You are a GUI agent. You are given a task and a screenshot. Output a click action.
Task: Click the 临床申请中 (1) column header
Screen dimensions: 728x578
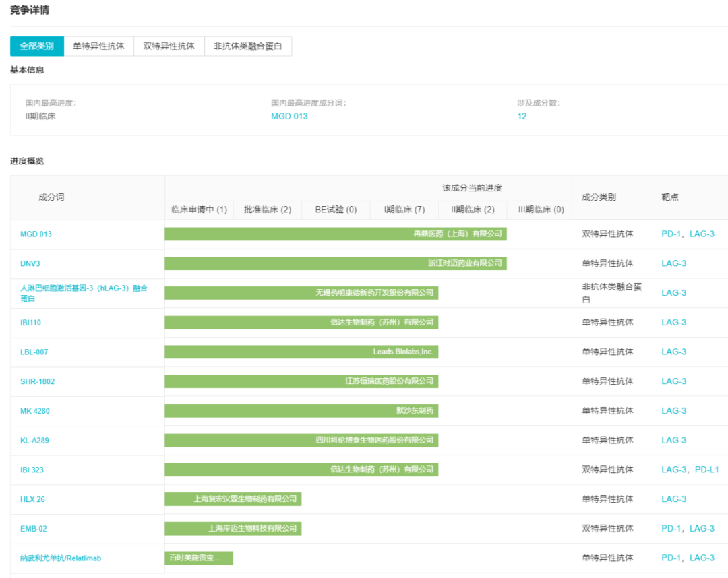[199, 210]
